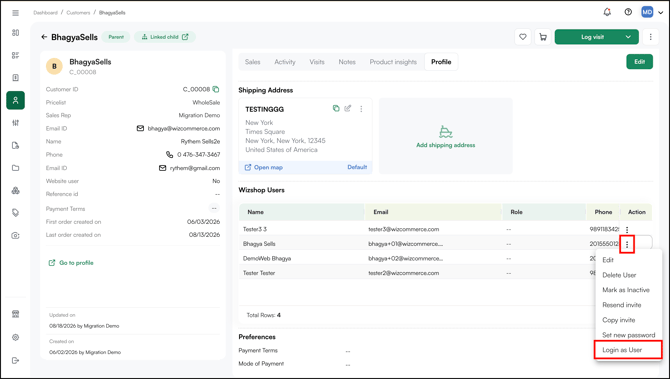
Task: Open the help question mark icon
Action: click(628, 12)
